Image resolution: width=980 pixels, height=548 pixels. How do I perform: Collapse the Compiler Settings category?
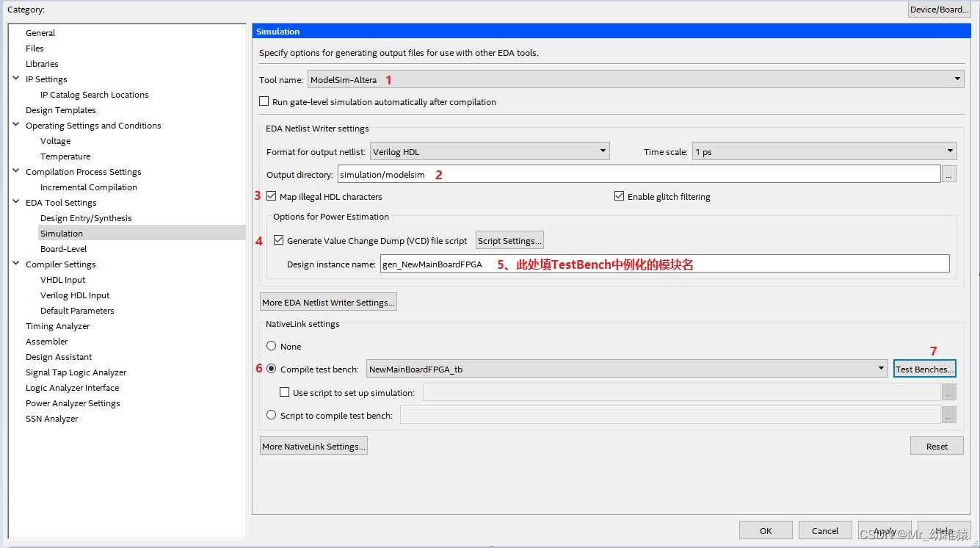(x=16, y=264)
